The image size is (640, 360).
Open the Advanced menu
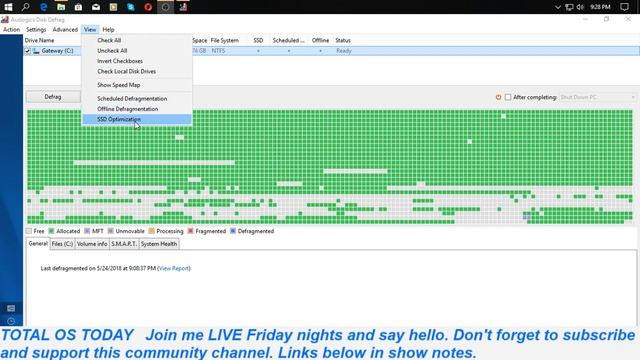[x=65, y=30]
